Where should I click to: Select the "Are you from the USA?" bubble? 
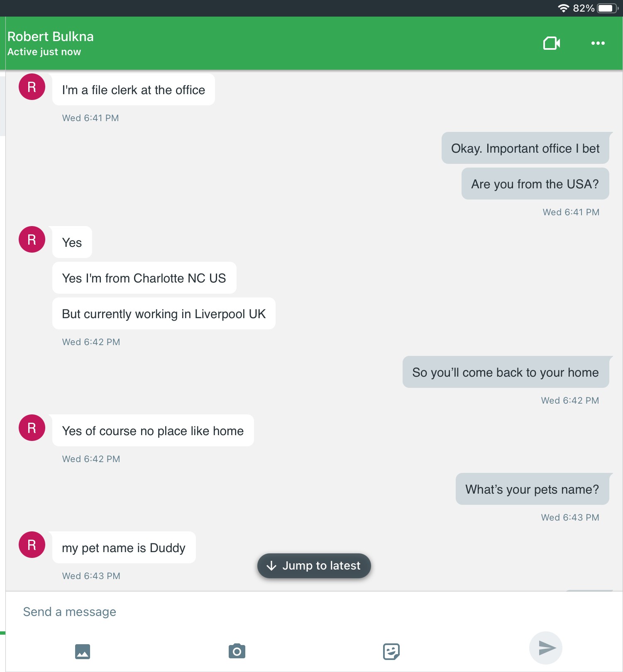point(535,184)
